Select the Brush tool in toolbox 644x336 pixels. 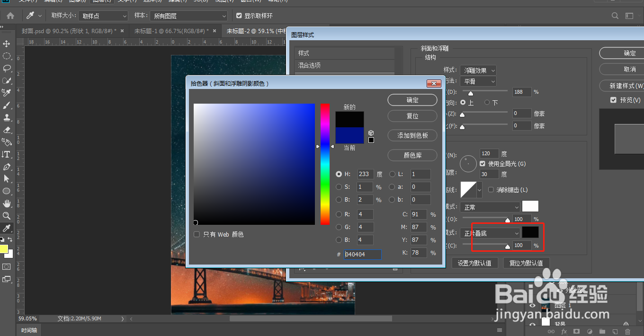(7, 105)
